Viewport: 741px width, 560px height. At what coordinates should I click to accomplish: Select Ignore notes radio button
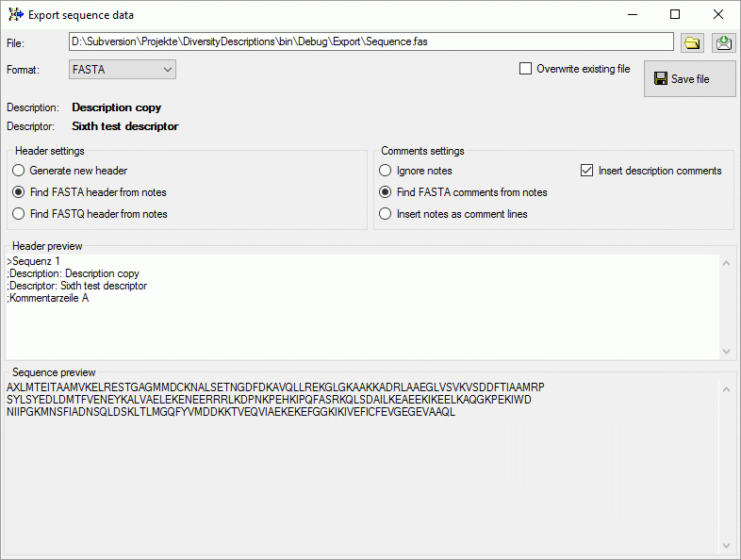386,171
